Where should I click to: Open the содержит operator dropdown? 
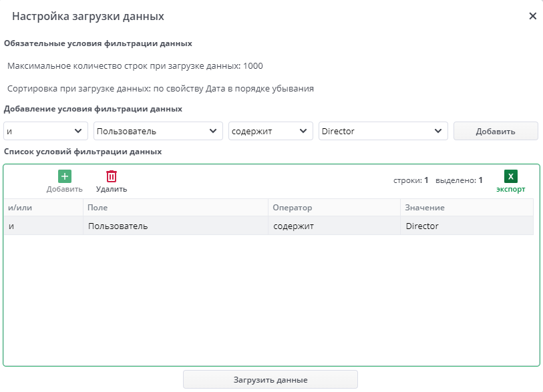(270, 131)
